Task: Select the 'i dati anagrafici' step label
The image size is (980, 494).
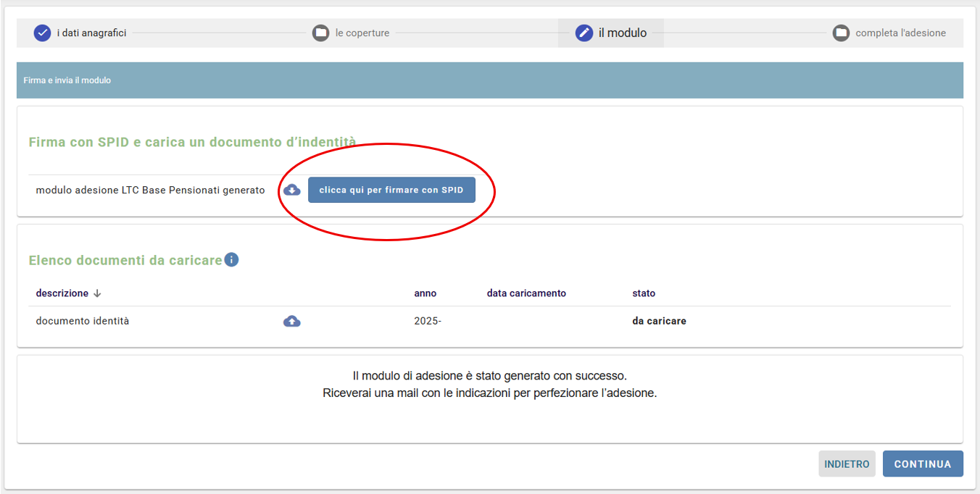Action: coord(91,33)
